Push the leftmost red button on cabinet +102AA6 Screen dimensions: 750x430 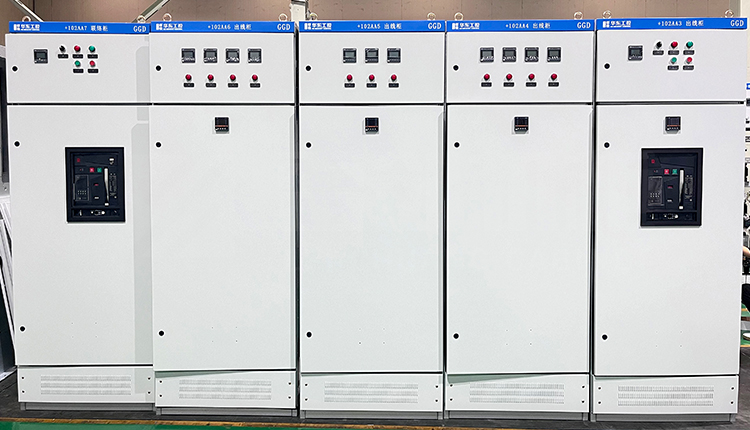pos(188,77)
